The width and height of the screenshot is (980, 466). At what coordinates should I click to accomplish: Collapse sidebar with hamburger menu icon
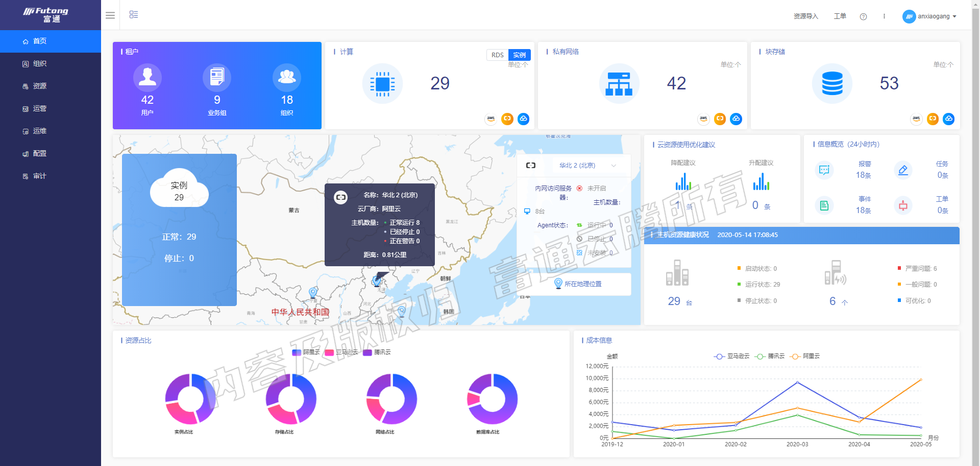(x=110, y=15)
